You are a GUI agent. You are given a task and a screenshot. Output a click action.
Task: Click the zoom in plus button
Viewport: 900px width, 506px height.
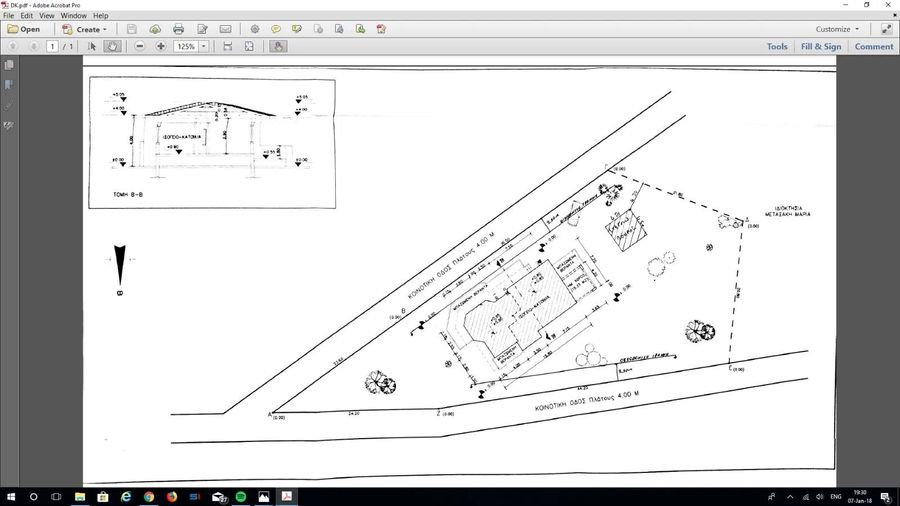tap(161, 46)
